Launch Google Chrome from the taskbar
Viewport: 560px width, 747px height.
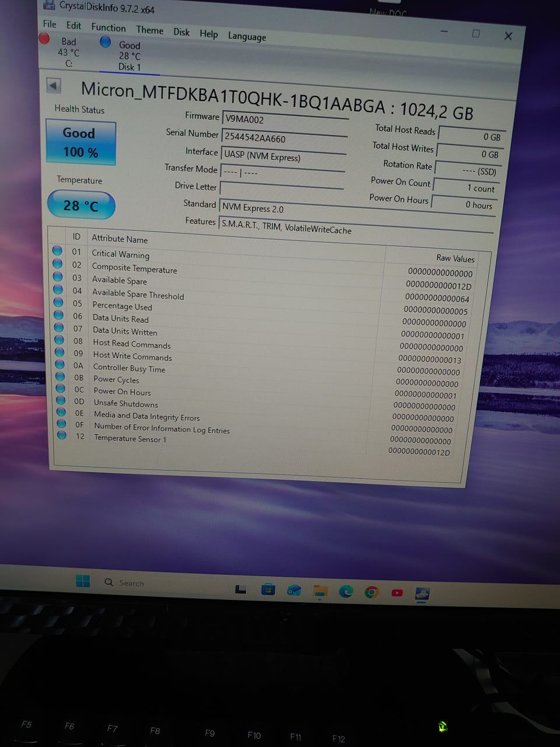click(372, 592)
